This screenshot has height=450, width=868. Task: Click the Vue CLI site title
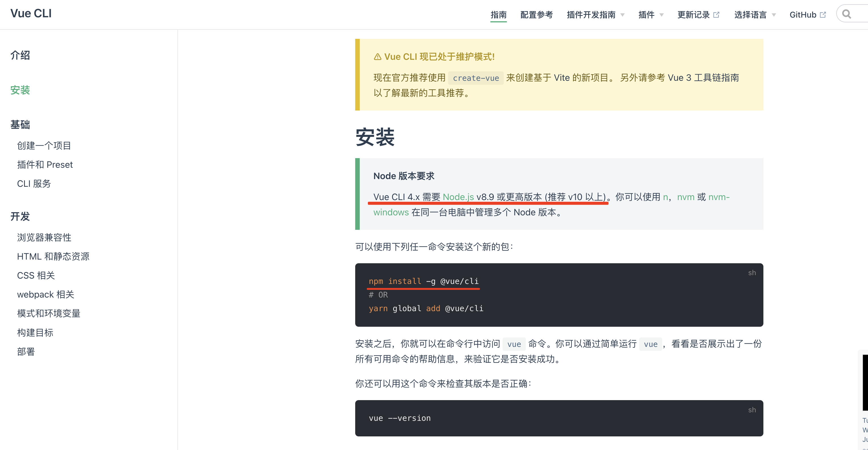click(x=31, y=14)
